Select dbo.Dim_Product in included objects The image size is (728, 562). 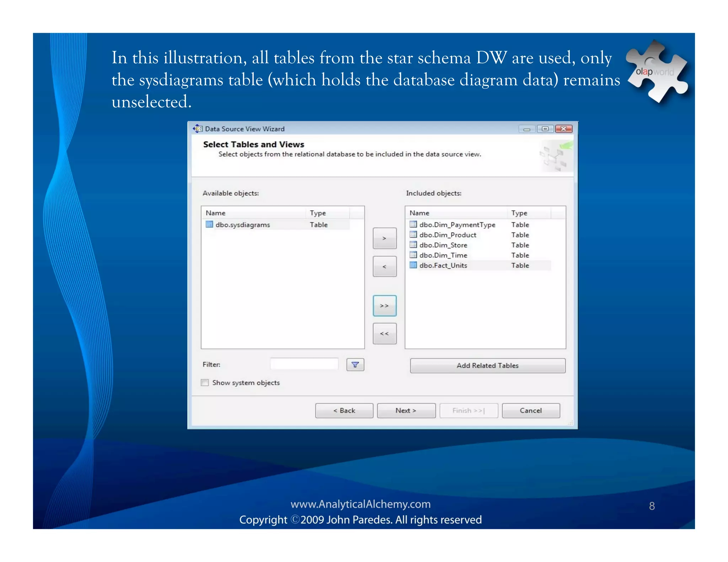coord(448,235)
